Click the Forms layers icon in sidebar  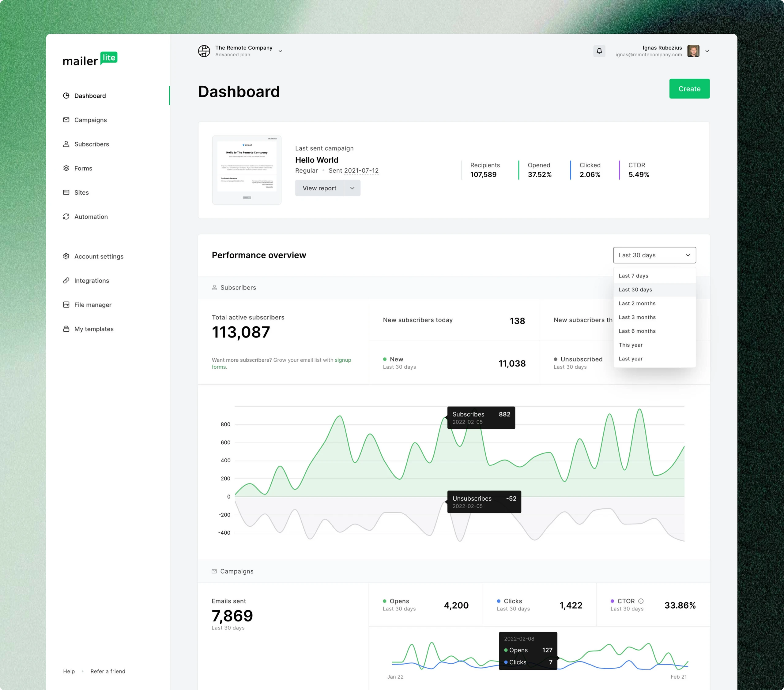tap(66, 168)
